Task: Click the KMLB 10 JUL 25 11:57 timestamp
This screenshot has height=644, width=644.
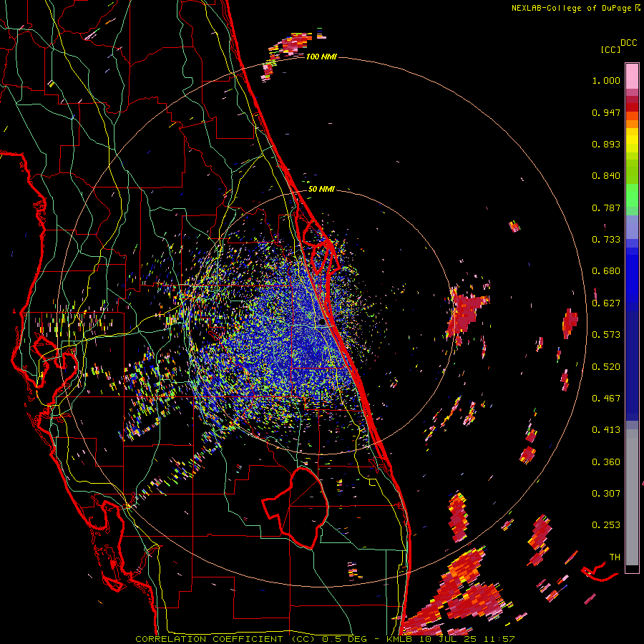Action: coord(450,639)
